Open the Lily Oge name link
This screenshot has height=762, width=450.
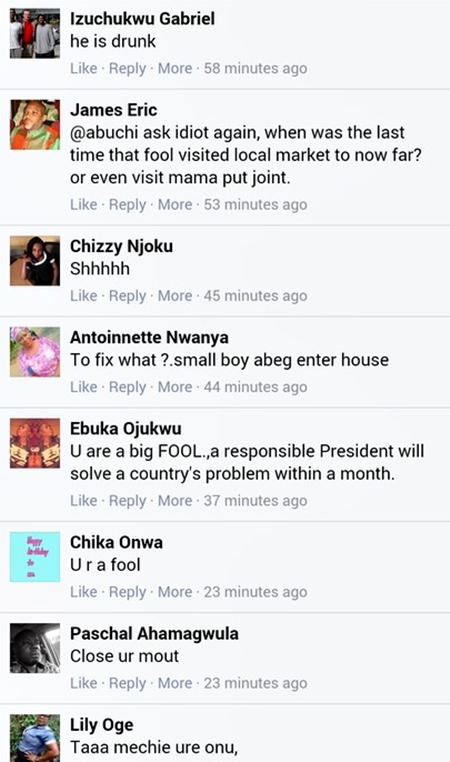pos(102,725)
